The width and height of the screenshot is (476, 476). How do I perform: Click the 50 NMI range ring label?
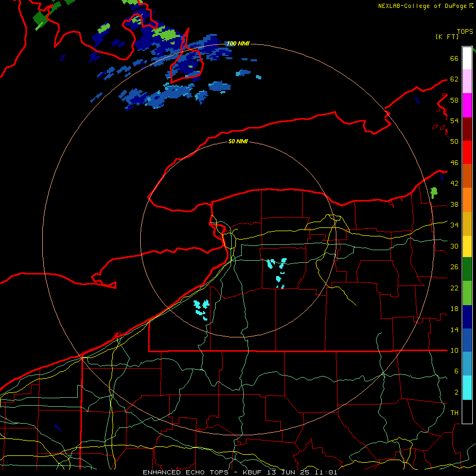pos(238,141)
